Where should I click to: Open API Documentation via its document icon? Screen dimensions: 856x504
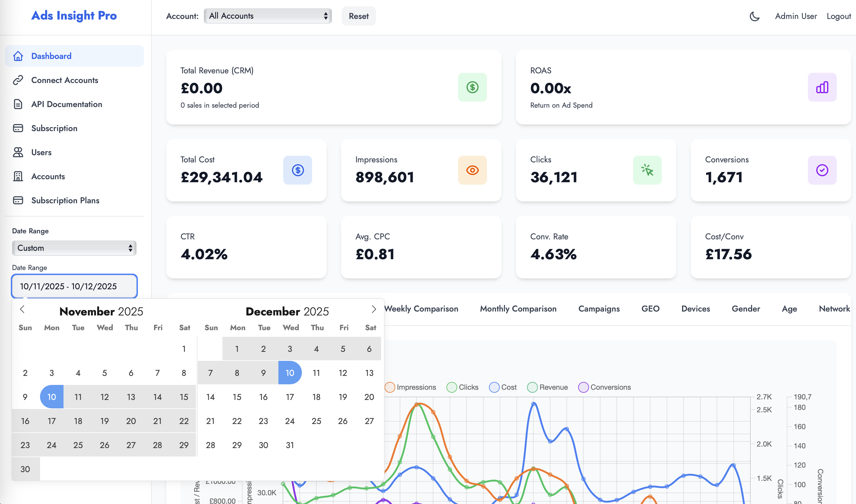click(x=18, y=104)
